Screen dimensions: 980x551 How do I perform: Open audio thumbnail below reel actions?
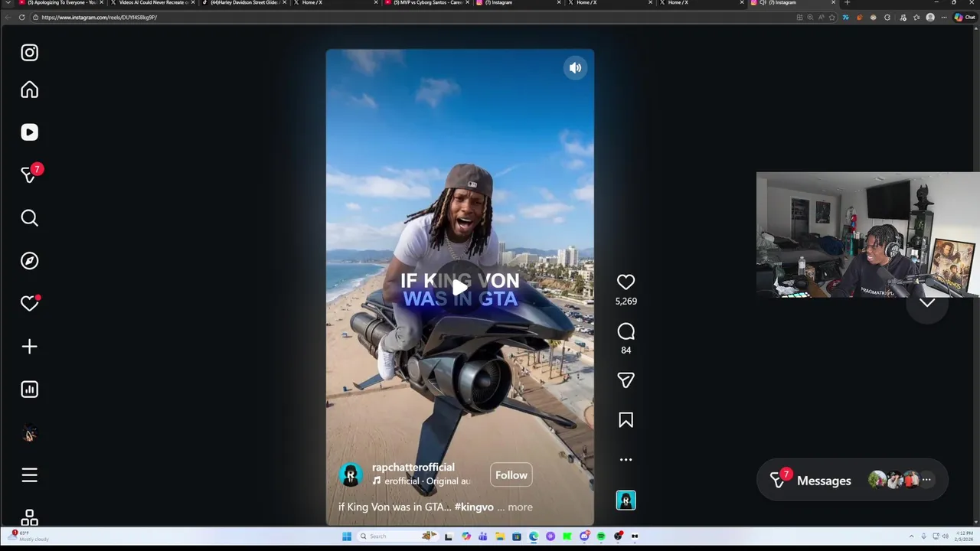[626, 500]
